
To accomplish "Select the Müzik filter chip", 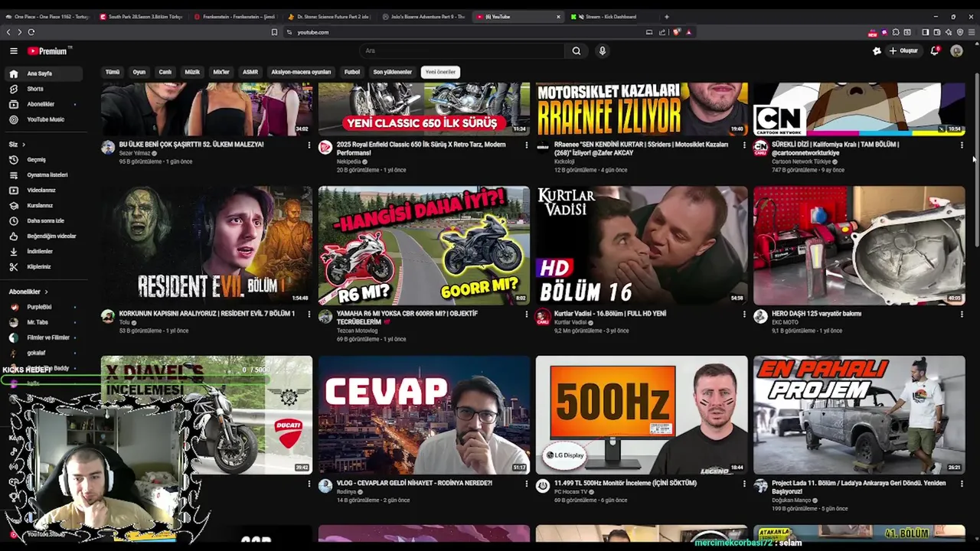I will (x=192, y=72).
